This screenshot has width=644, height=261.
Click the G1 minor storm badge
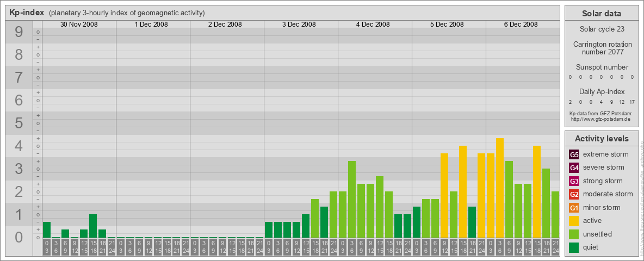pos(574,208)
